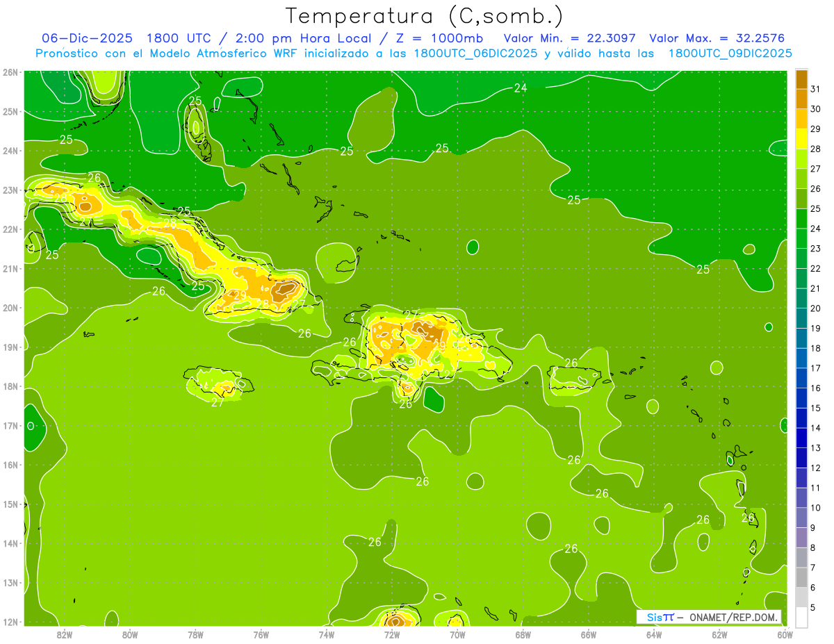This screenshot has width=834, height=644.
Task: Click the '31' value on the color scale
Action: [815, 88]
